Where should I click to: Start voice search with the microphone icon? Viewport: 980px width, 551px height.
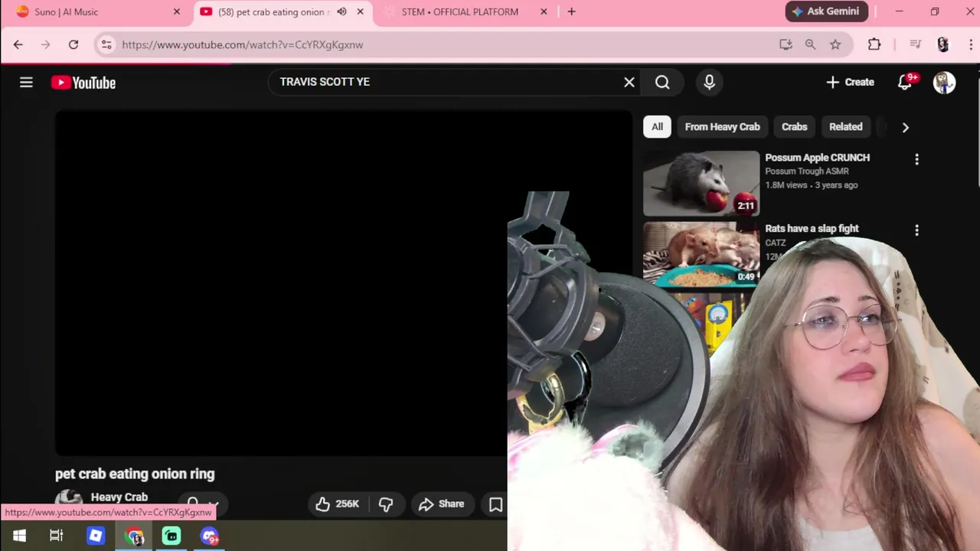(x=709, y=82)
